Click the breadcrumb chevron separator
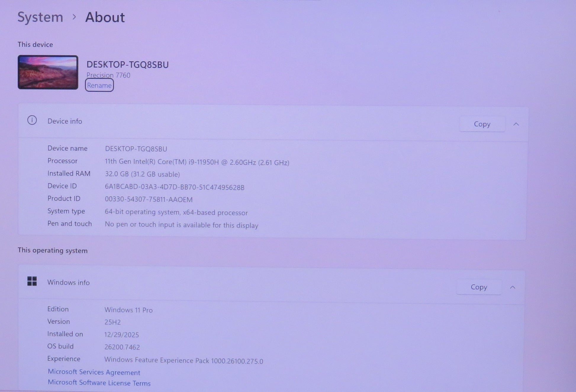The height and width of the screenshot is (392, 576). pyautogui.click(x=74, y=17)
